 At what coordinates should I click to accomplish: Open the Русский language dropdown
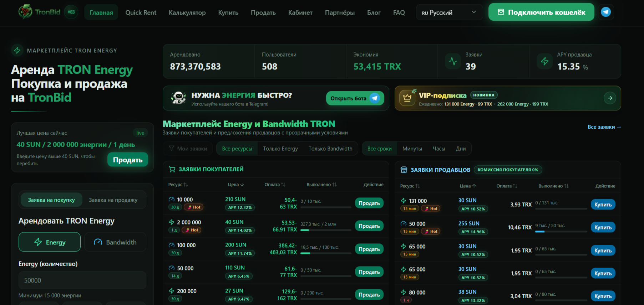tap(449, 12)
